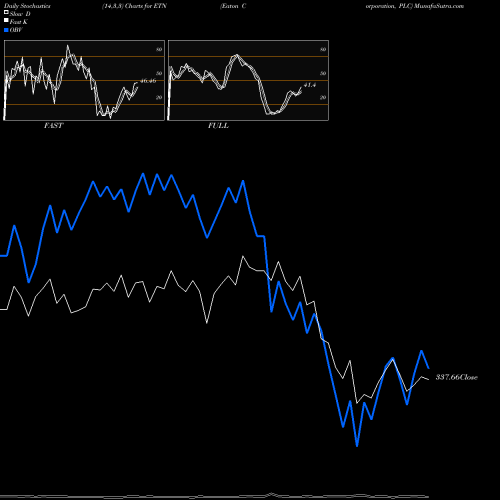Viewport: 500px width, 500px height.
Task: Click the 50 axis label in FAST chart
Action: pyautogui.click(x=159, y=73)
